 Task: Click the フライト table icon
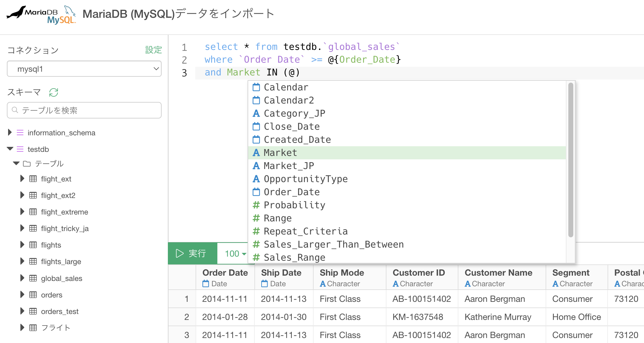(33, 328)
